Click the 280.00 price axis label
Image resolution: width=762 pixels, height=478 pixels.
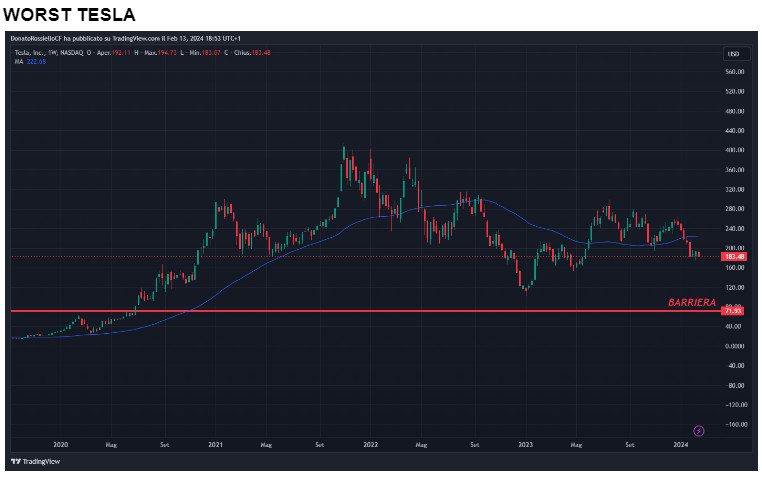click(x=734, y=209)
